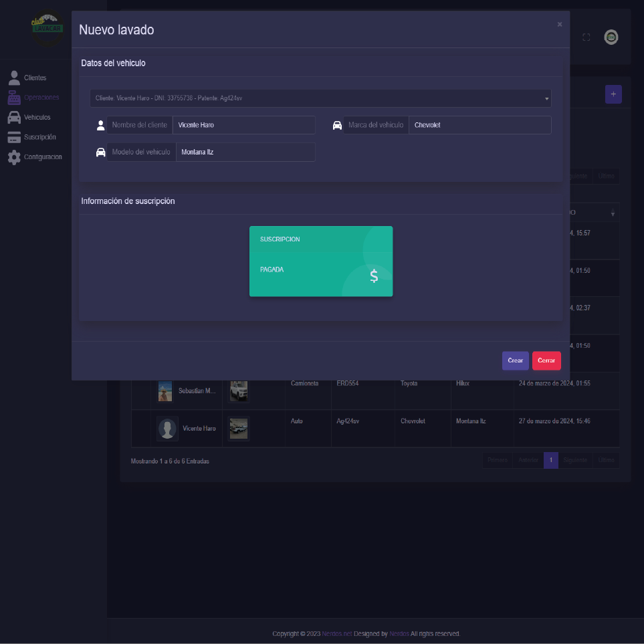Click the Crear button
Viewport: 644px width, 644px height.
click(x=515, y=360)
